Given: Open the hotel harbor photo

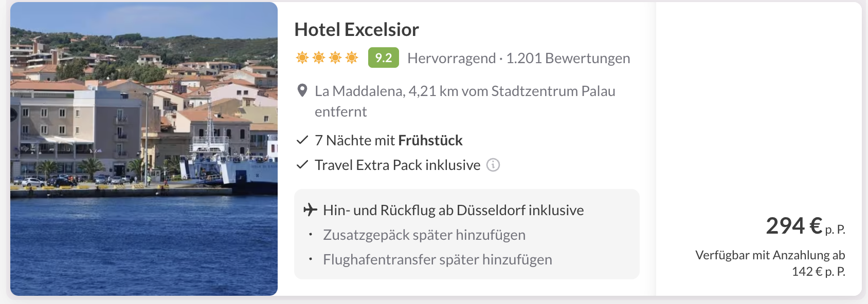Looking at the screenshot, I should click(x=144, y=149).
